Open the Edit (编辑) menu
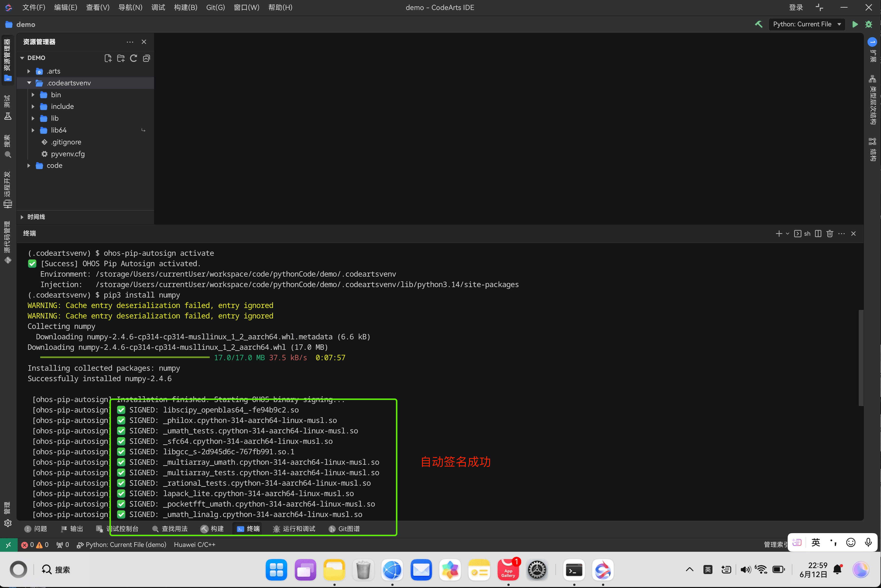The height and width of the screenshot is (588, 881). coord(66,8)
